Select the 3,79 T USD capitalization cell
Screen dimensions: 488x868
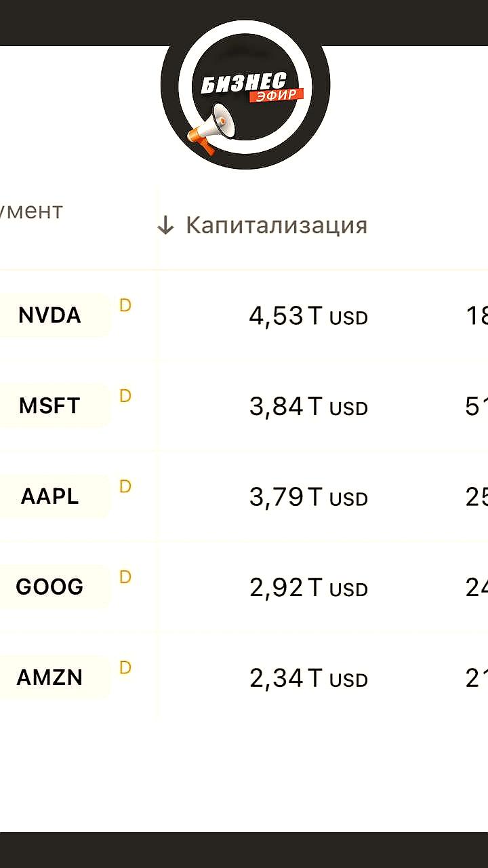coord(308,497)
